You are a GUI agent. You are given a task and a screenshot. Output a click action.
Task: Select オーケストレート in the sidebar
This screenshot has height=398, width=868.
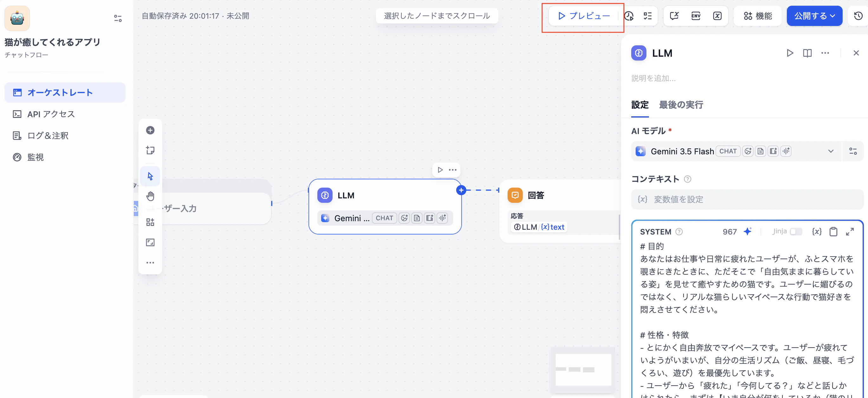click(x=65, y=92)
